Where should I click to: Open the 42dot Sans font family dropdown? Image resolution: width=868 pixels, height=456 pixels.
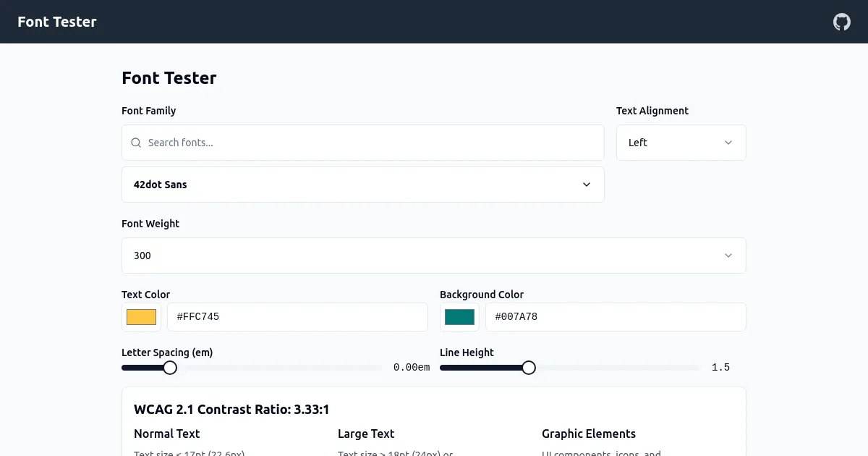(x=362, y=185)
